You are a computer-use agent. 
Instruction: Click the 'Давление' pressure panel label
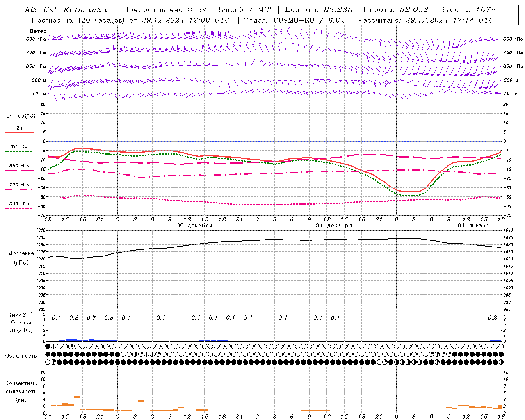(21, 253)
